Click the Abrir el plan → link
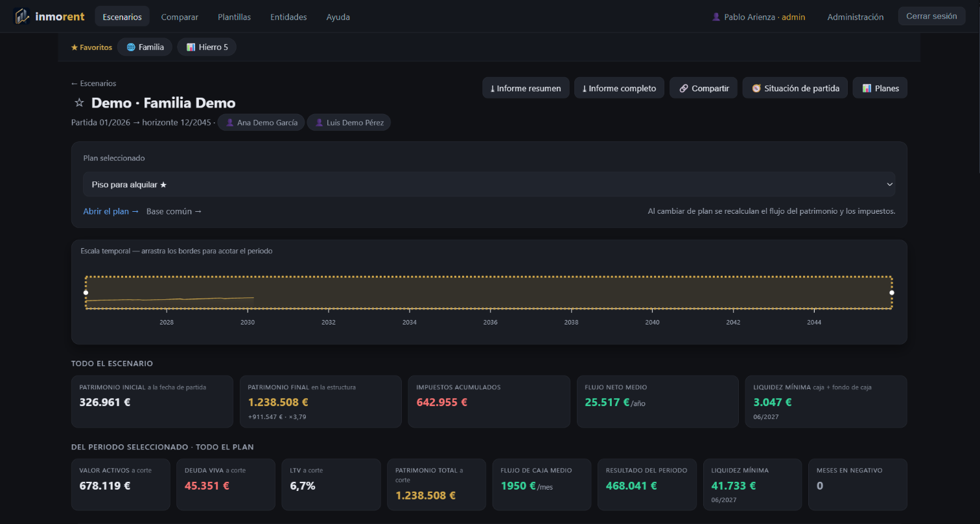Screen dimensions: 980x524 111,211
